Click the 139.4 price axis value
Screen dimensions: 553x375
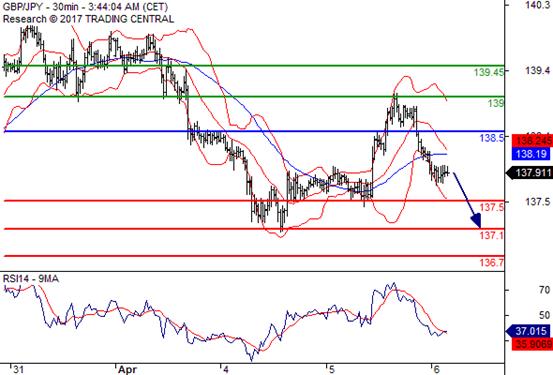point(537,71)
